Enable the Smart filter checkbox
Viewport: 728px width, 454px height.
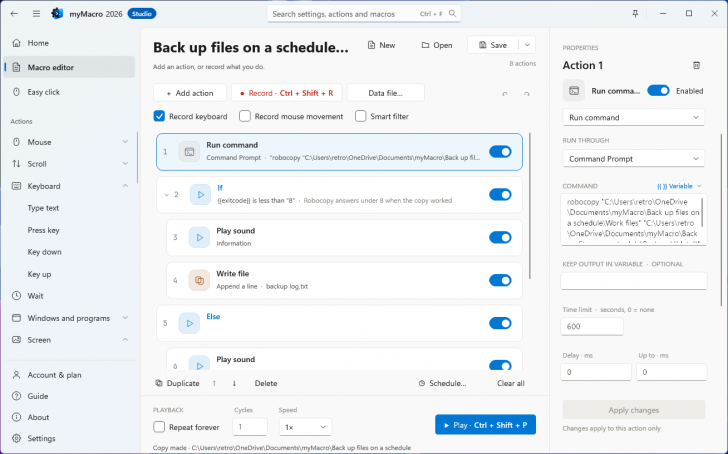coord(360,116)
